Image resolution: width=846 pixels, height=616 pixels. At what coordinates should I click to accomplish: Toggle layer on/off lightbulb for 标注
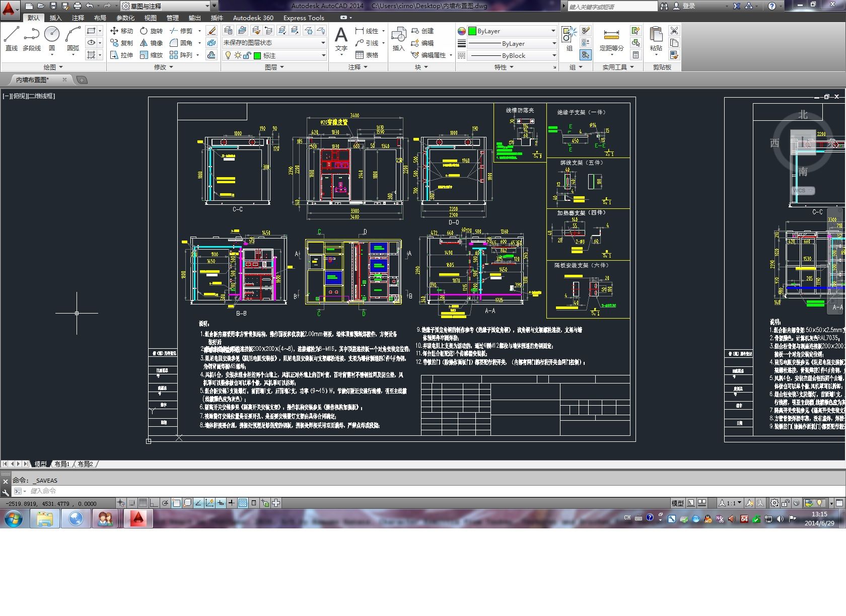click(x=228, y=55)
